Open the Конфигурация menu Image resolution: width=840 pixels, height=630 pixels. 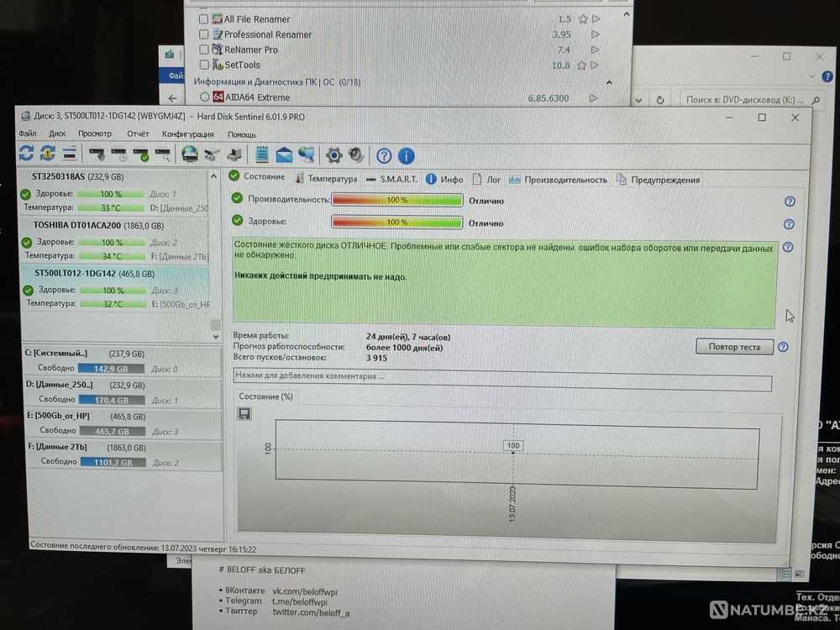(187, 134)
